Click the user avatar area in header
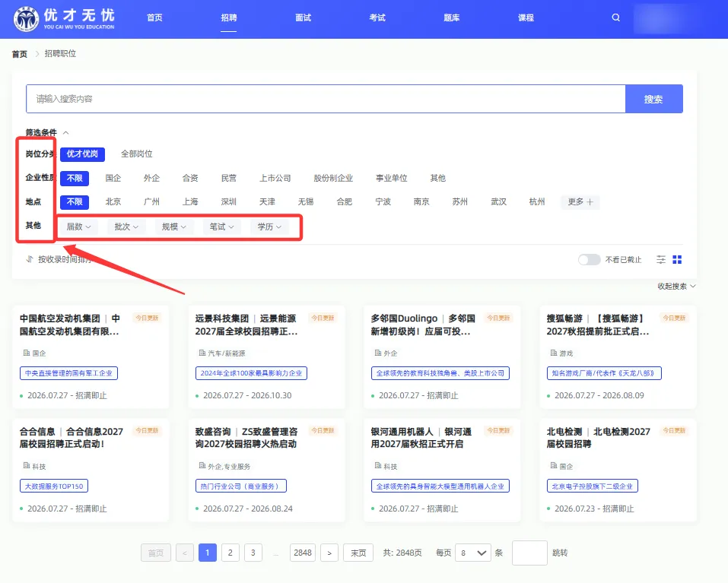The height and width of the screenshot is (583, 728). [664, 18]
